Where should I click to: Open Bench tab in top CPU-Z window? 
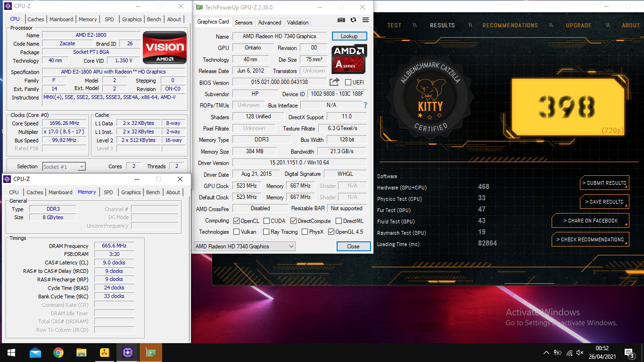154,19
